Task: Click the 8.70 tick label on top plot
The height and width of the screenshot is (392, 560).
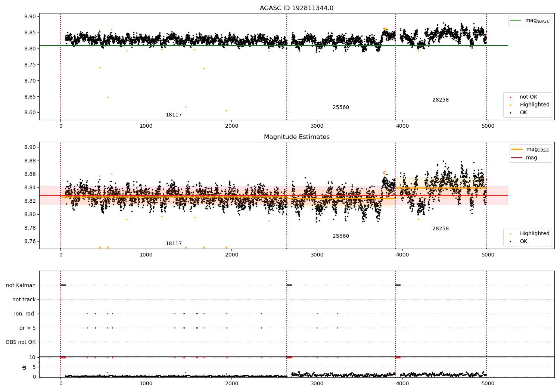Action: coord(30,81)
